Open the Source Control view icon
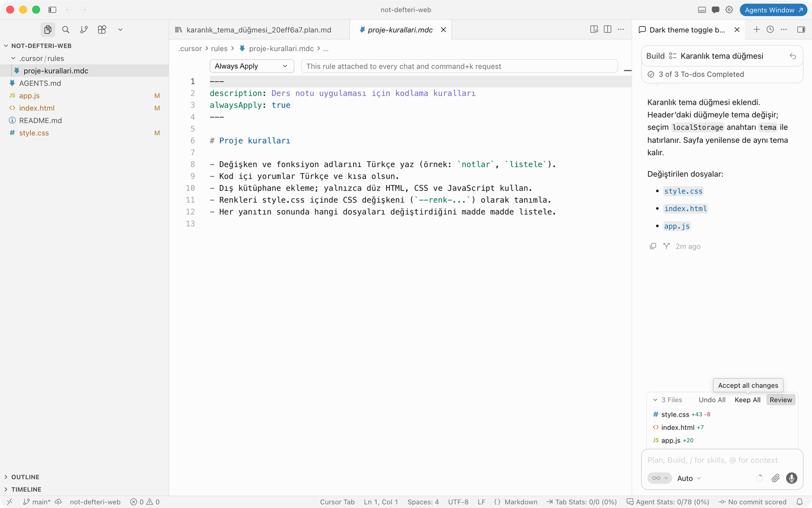The width and height of the screenshot is (812, 508). coord(84,29)
